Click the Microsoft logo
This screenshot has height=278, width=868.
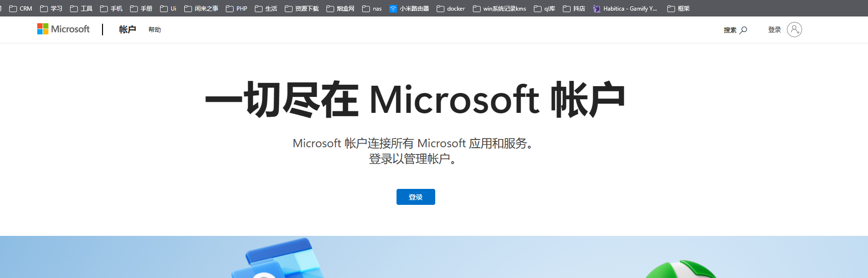click(63, 29)
